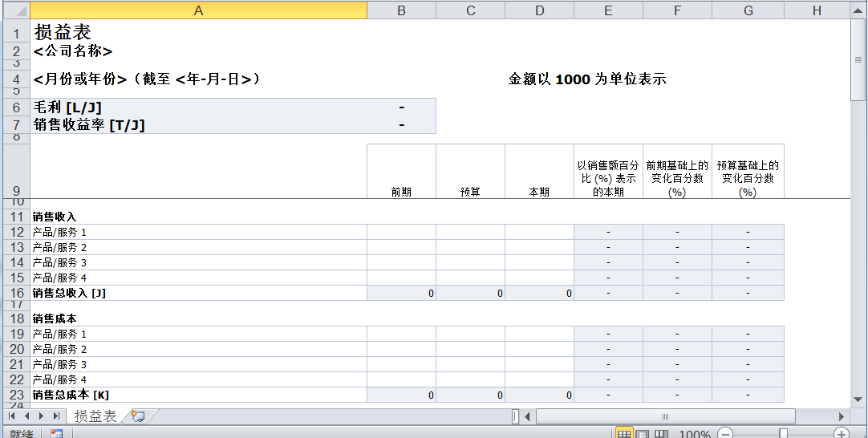Click 预算基础上的变化百分数 heading
Viewport: 868px width, 438px height.
[x=748, y=171]
